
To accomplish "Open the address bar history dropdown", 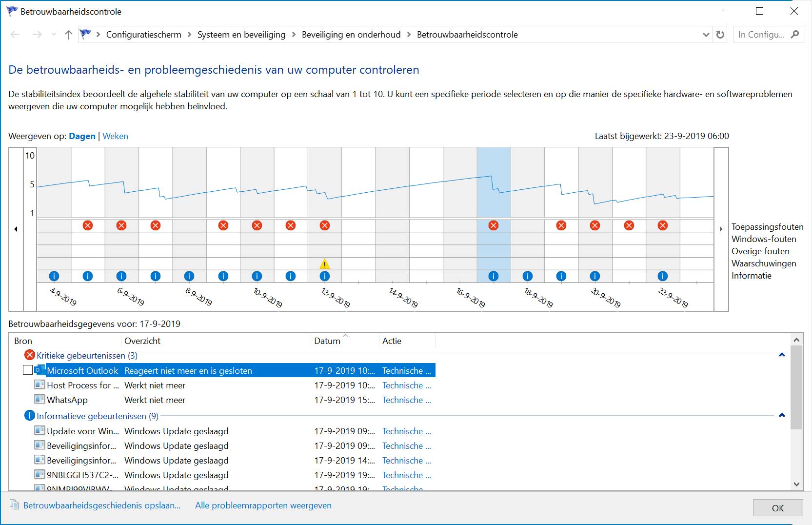I will pos(706,35).
